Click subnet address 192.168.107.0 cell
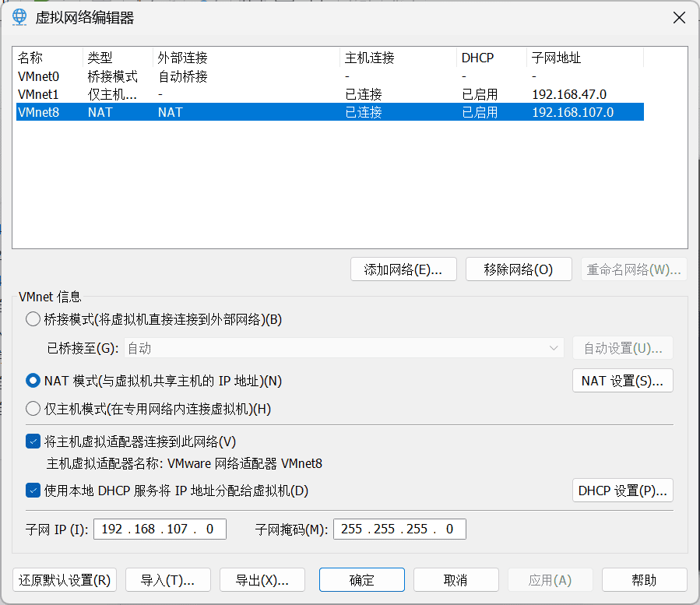 point(573,112)
